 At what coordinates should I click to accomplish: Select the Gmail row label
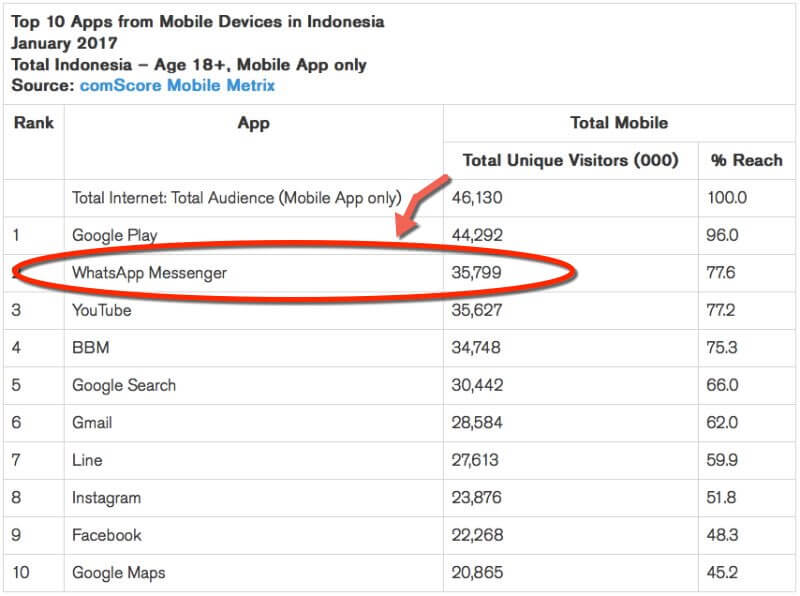(92, 423)
